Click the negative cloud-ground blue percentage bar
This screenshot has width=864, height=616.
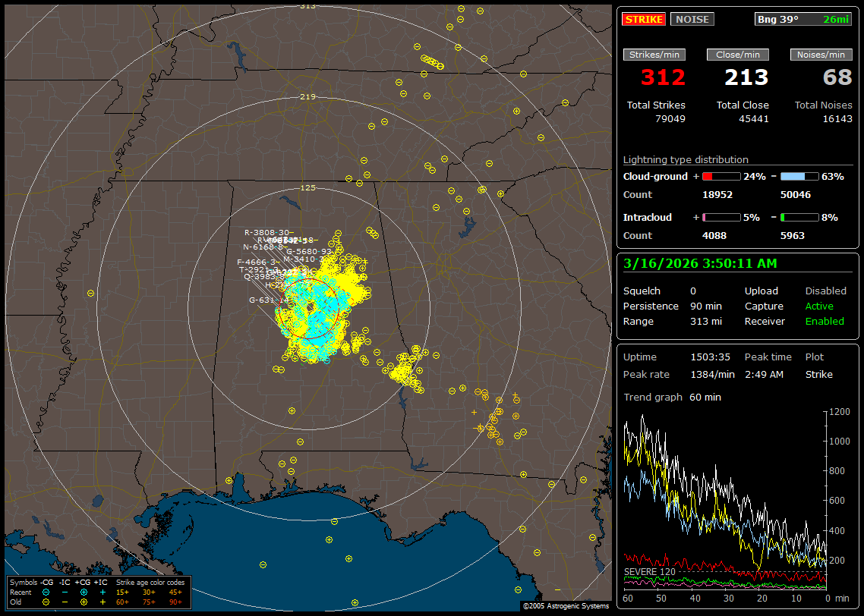click(799, 176)
